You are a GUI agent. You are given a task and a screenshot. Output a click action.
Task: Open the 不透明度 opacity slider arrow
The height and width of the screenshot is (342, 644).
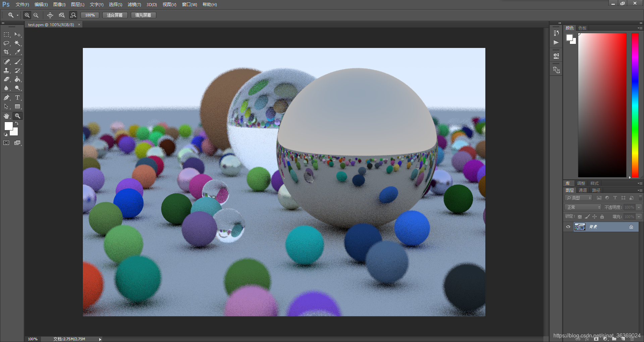[639, 207]
